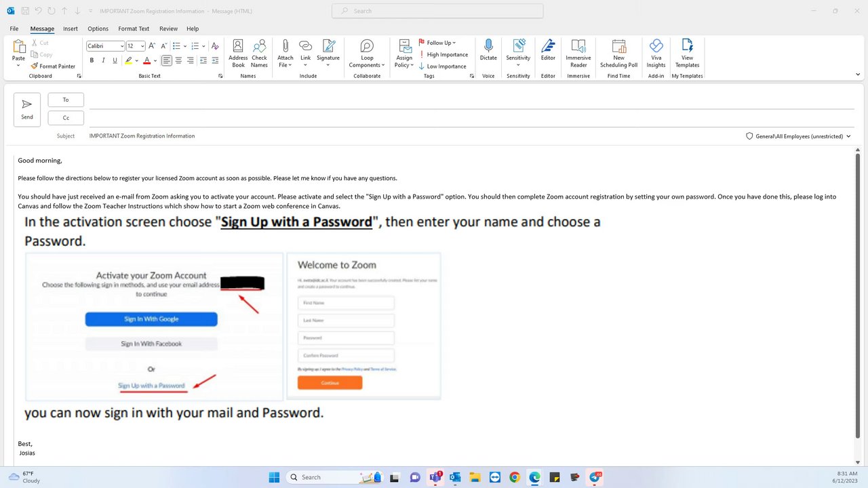This screenshot has height=488, width=868.
Task: Switch to the Insert tab
Action: [71, 29]
